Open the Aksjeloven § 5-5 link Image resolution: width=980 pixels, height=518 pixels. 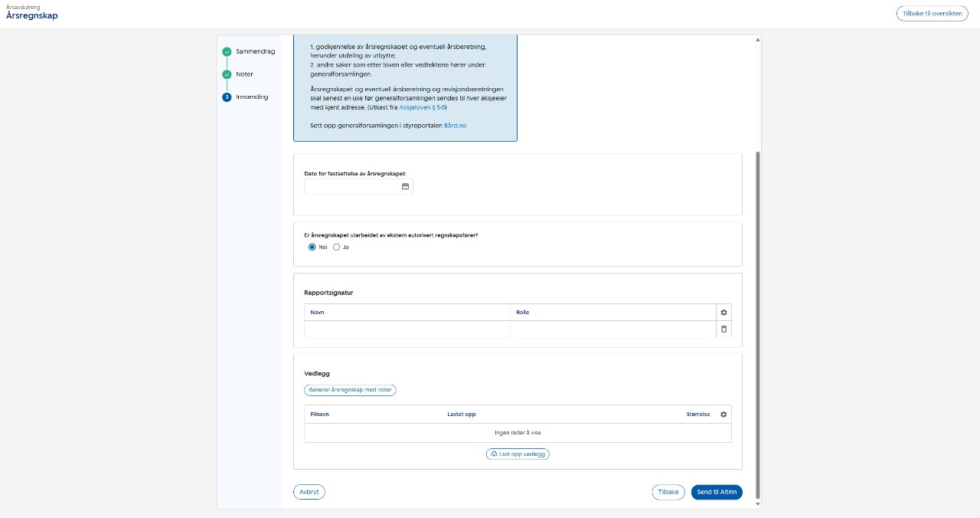423,108
